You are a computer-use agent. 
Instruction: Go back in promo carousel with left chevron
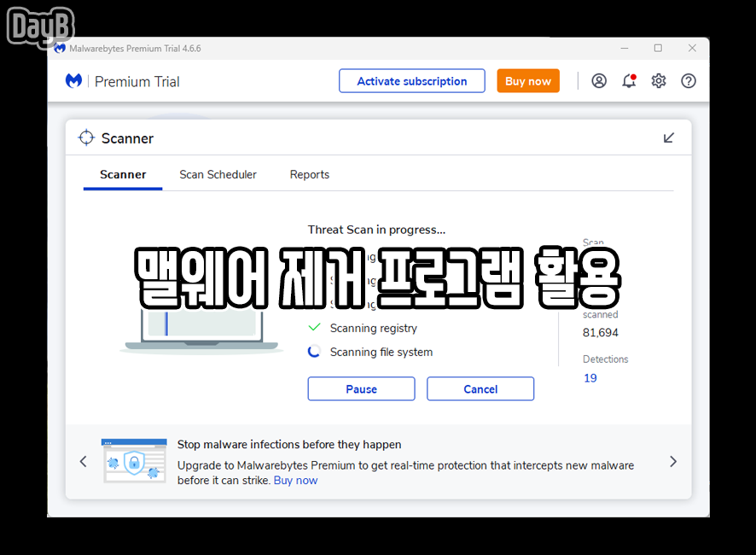point(83,461)
